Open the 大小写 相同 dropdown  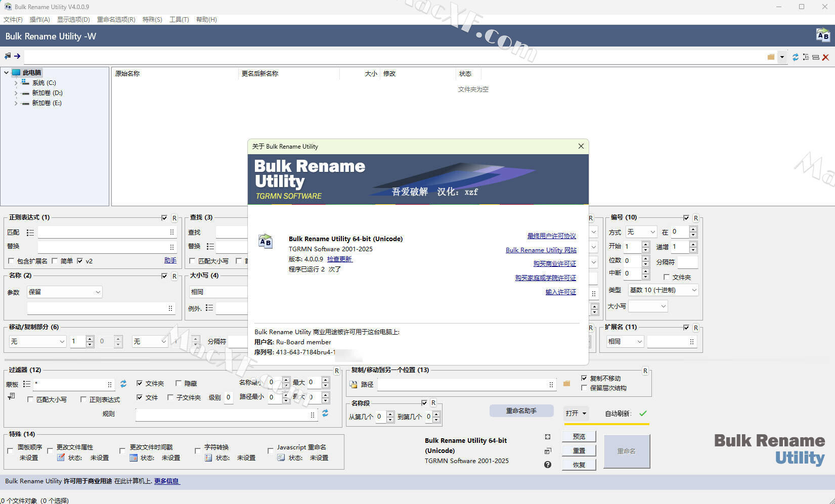[x=218, y=292]
